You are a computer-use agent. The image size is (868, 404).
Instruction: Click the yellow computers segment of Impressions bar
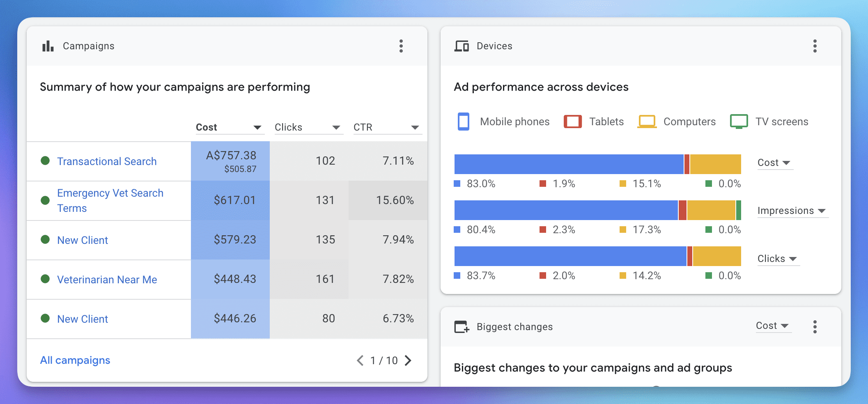711,210
